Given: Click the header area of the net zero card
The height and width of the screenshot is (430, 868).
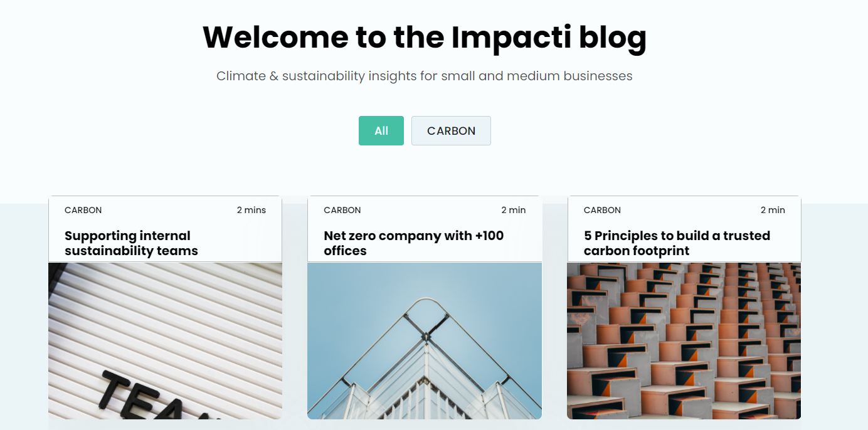Looking at the screenshot, I should tap(425, 229).
